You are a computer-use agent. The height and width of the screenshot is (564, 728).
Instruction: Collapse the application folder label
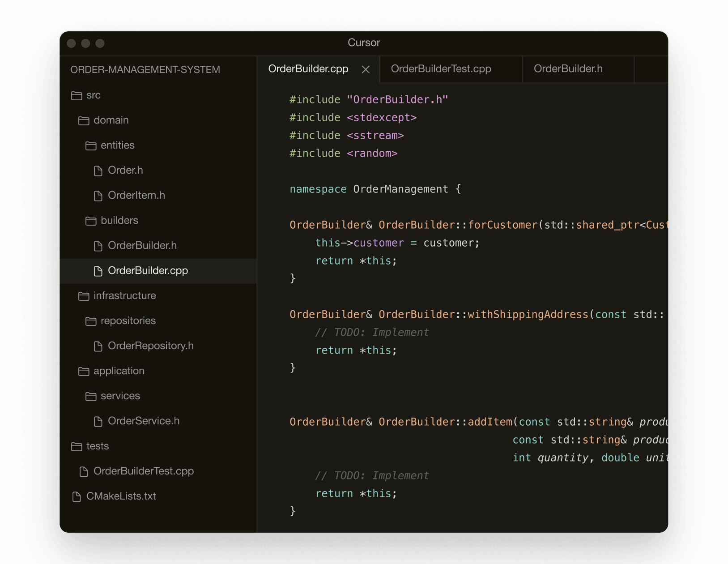point(119,371)
